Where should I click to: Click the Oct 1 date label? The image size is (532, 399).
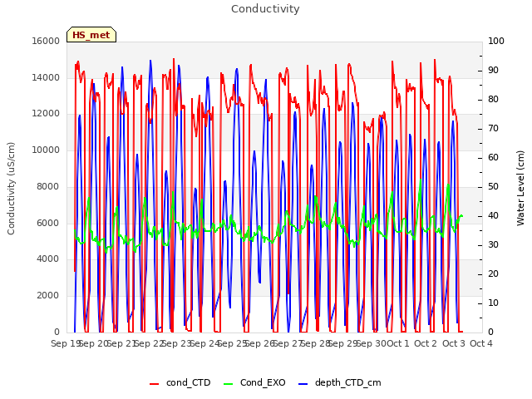point(398,343)
